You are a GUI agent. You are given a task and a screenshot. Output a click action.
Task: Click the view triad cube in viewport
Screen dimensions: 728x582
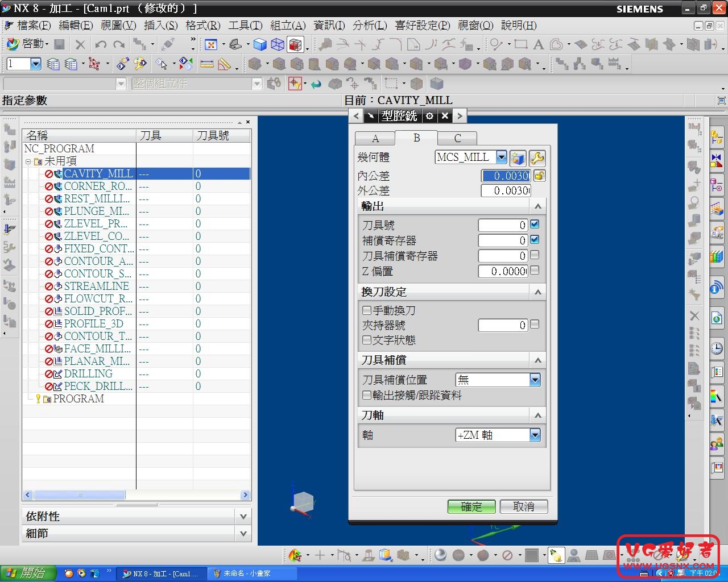tap(303, 503)
